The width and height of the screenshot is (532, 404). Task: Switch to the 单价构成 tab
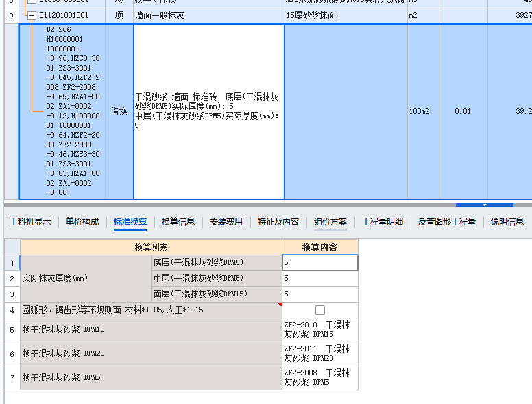coord(82,222)
